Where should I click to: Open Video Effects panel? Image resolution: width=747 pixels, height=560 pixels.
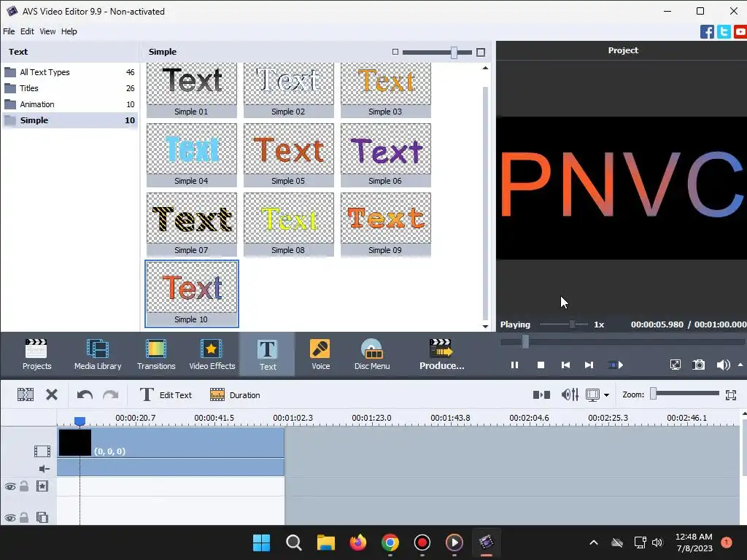tap(212, 354)
